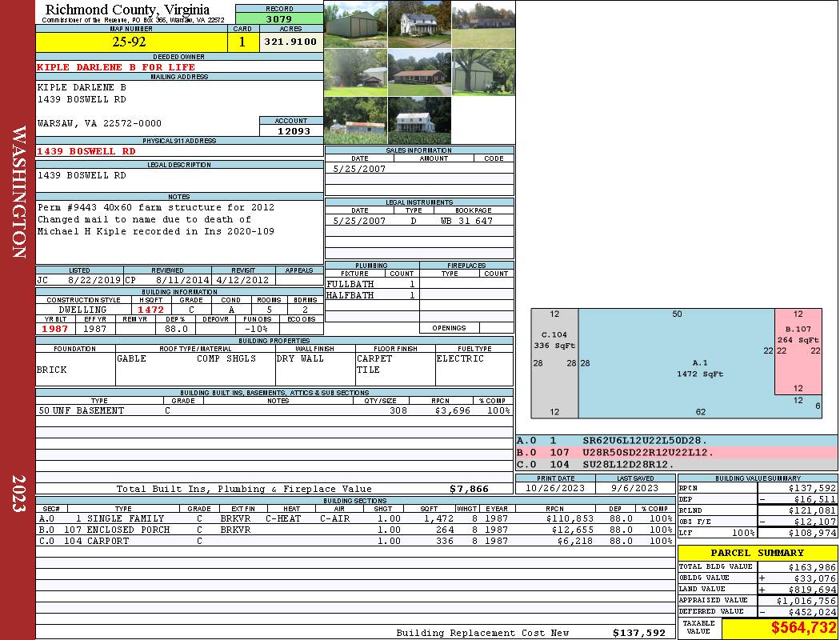Open the white two-story house with porch photo

(419, 24)
